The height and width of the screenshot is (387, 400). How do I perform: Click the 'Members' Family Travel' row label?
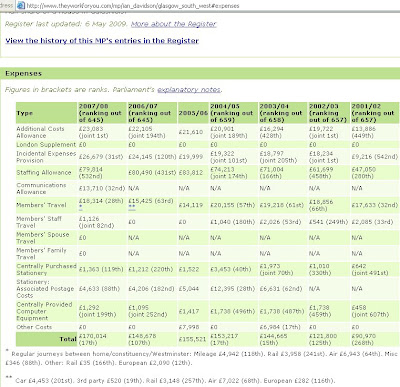[x=41, y=254]
